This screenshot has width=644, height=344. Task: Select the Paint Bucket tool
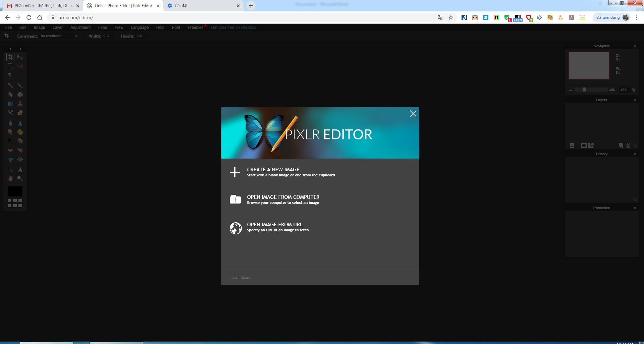[20, 95]
